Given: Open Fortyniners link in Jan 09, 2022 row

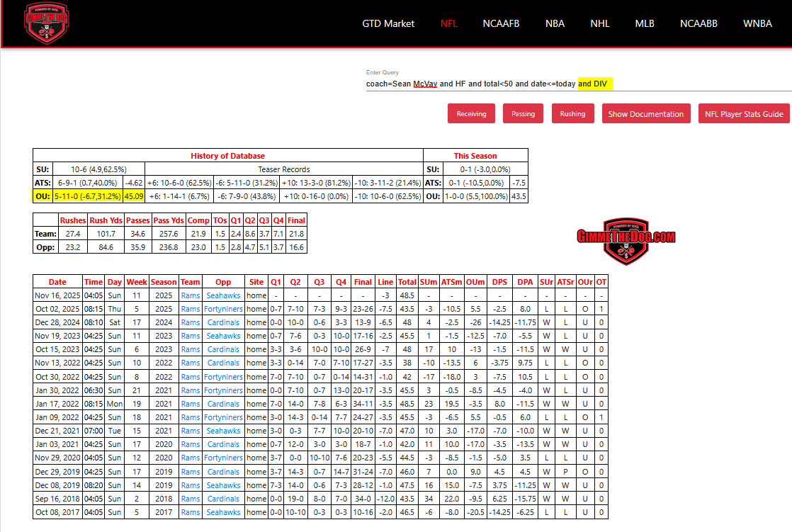Looking at the screenshot, I should click(223, 417).
